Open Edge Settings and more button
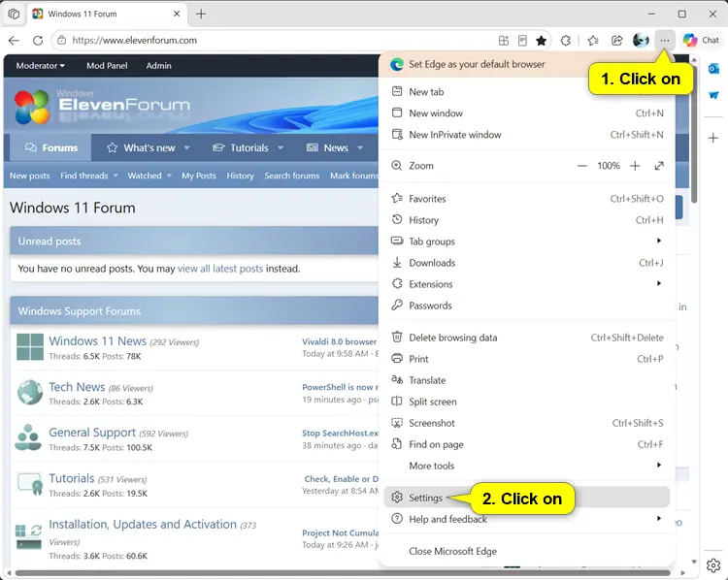This screenshot has width=728, height=580. 664,41
